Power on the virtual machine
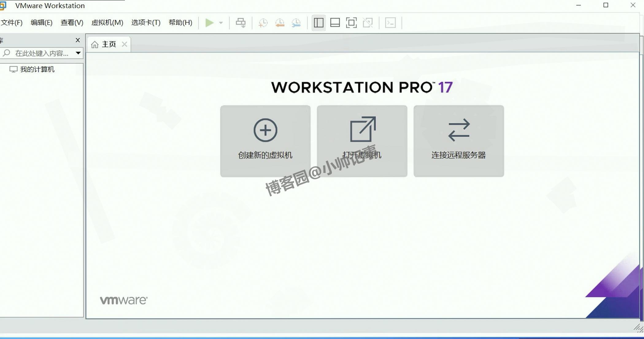 pyautogui.click(x=210, y=23)
